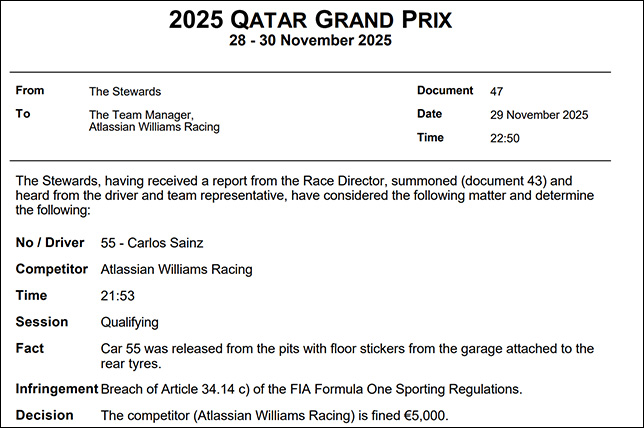644x428 pixels.
Task: Click the From label
Action: click(31, 91)
